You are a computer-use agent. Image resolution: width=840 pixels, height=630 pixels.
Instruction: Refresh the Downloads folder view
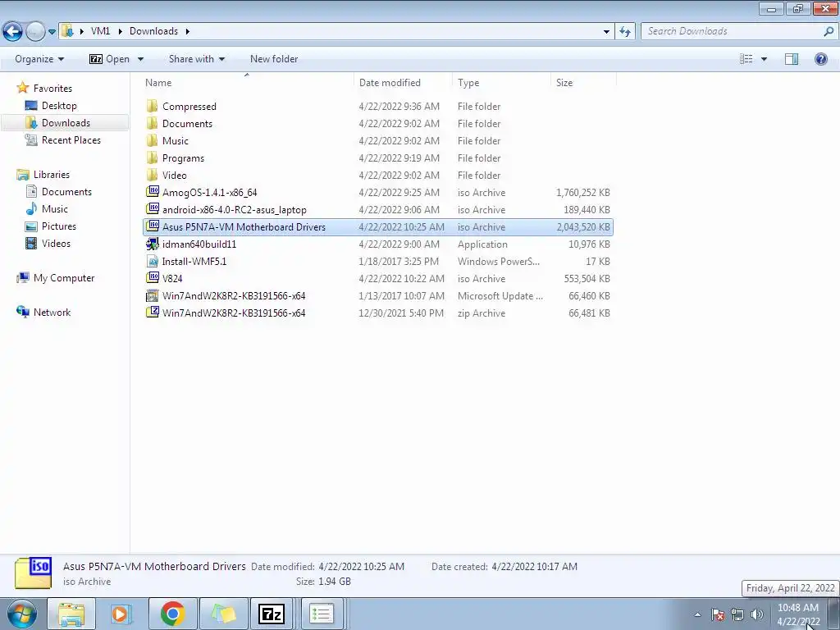pyautogui.click(x=624, y=32)
